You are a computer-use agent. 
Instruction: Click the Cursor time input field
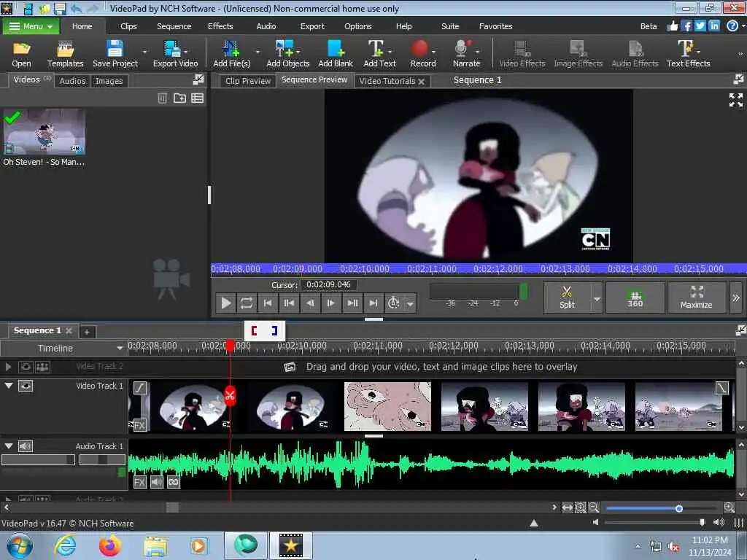pos(329,285)
